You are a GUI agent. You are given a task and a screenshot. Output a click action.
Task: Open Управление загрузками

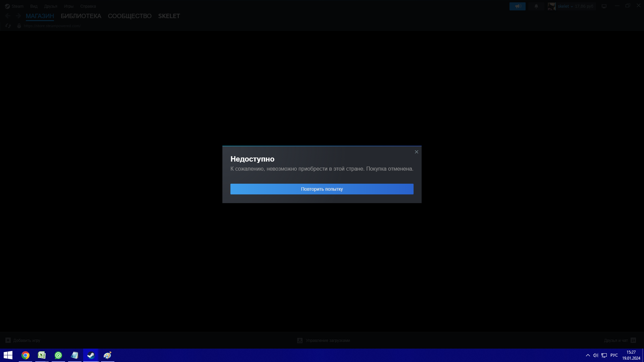(323, 340)
